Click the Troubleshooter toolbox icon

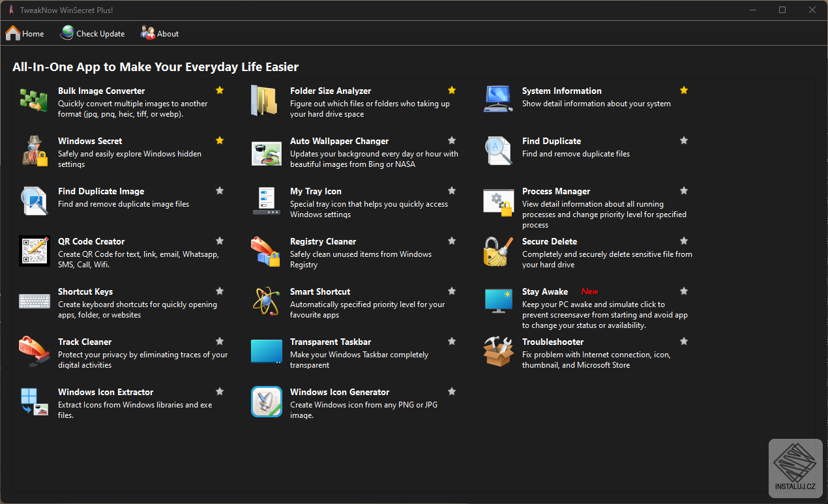[x=498, y=352]
